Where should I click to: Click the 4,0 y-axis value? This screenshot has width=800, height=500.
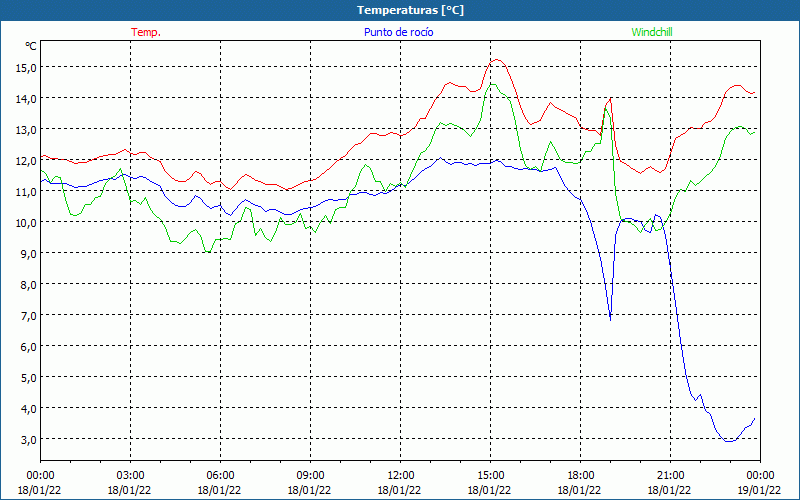point(28,409)
